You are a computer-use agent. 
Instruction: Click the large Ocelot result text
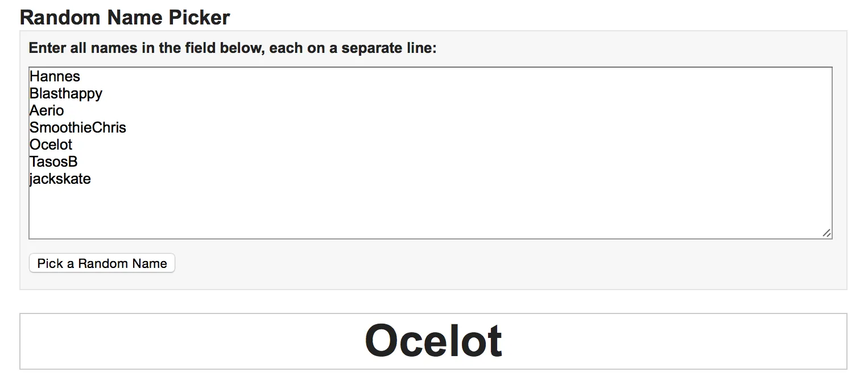tap(433, 341)
